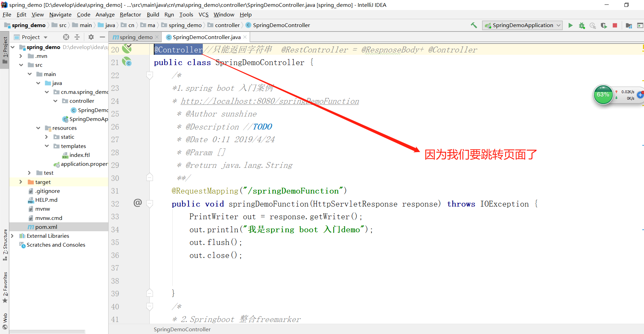Fold the comment block at line 22
This screenshot has width=644, height=334.
coord(150,75)
